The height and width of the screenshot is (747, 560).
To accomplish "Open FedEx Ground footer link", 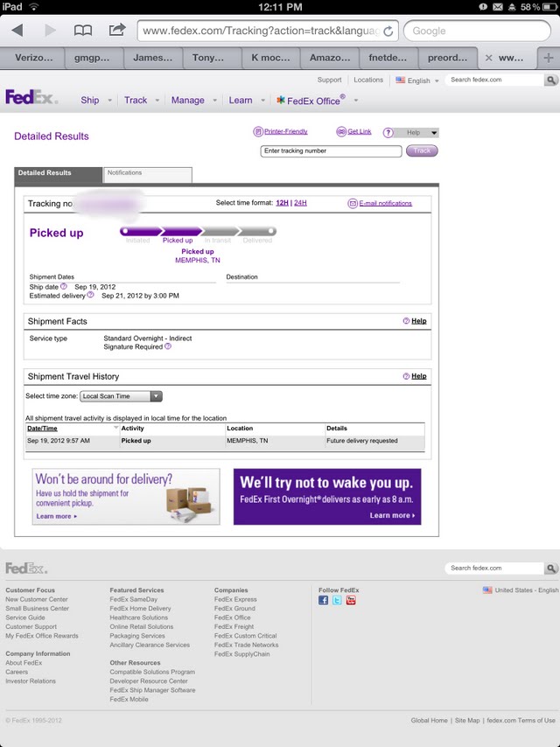I will [x=234, y=609].
